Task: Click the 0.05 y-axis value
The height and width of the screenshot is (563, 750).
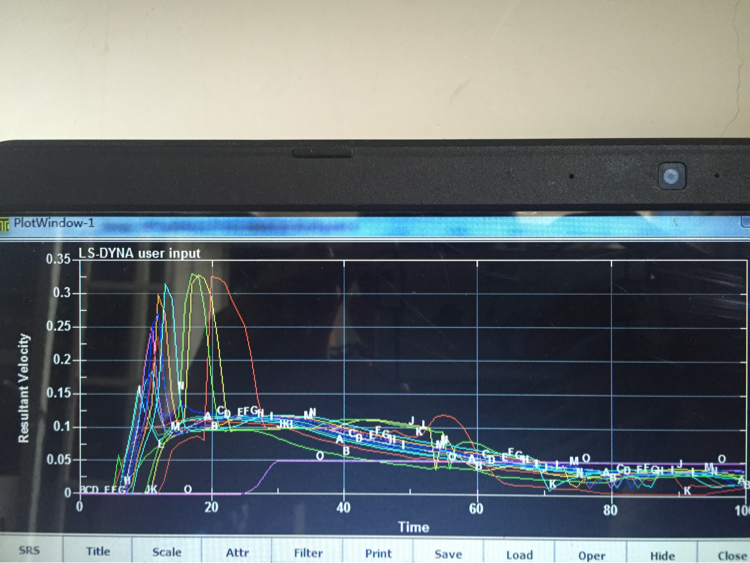Action: pyautogui.click(x=58, y=460)
